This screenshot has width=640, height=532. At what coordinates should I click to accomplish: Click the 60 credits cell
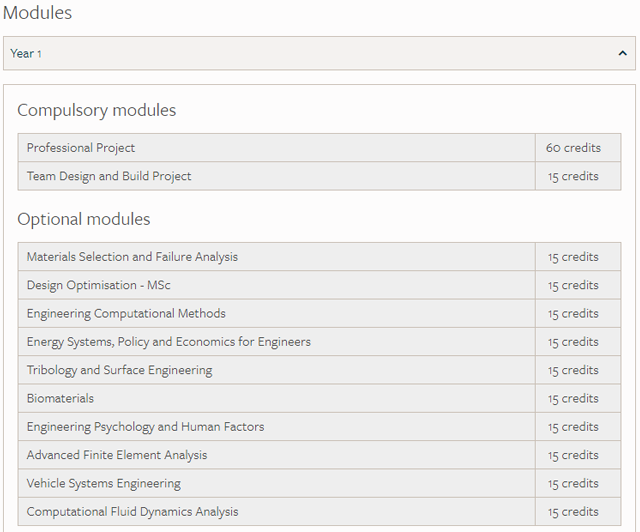578,147
